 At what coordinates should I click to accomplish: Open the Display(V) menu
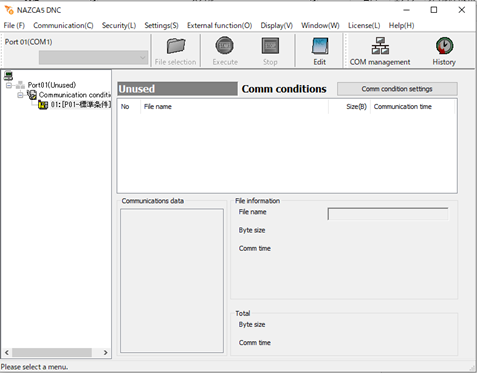[x=277, y=25]
